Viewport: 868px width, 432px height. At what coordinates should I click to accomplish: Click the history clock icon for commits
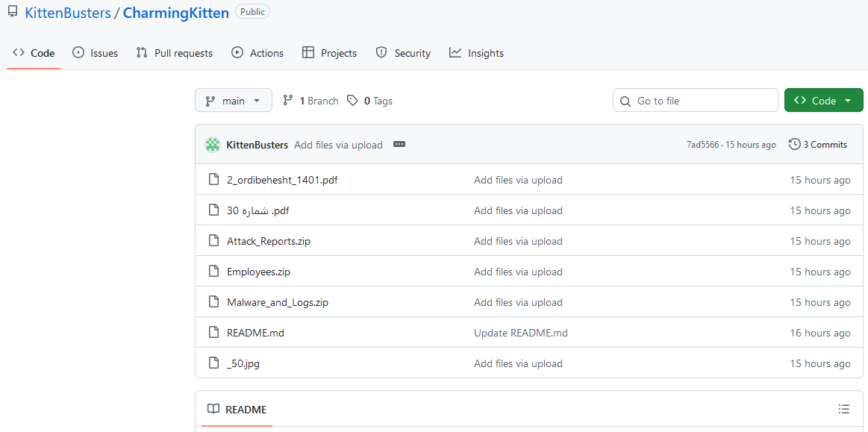click(795, 145)
